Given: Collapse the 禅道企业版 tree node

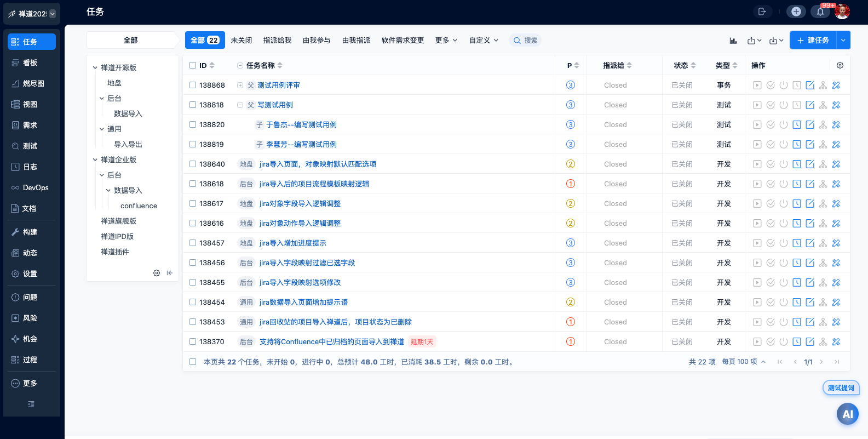Looking at the screenshot, I should (x=95, y=160).
